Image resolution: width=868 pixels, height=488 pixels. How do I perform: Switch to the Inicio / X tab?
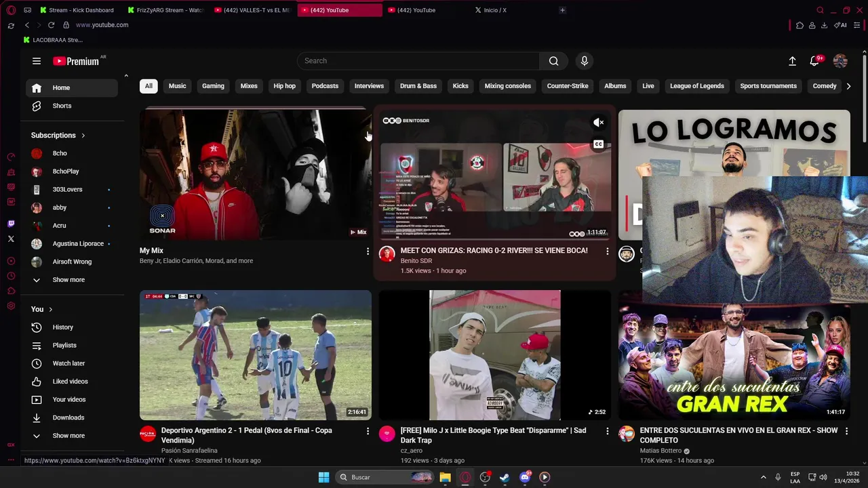coord(495,10)
